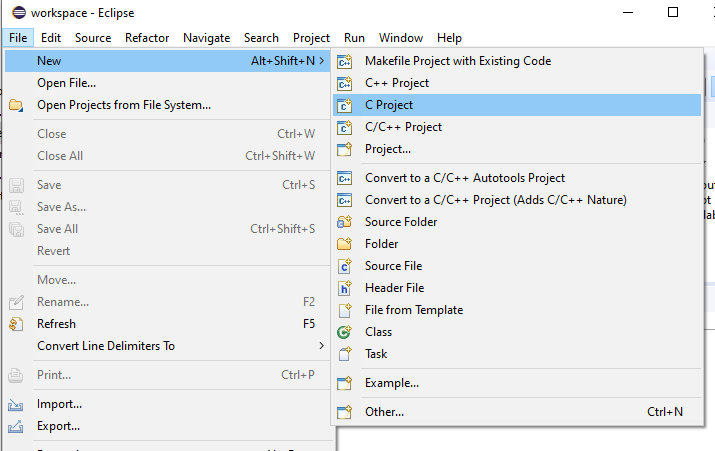Viewport: 715px width, 451px height.
Task: Select Class label in New submenu
Action: [x=378, y=332]
